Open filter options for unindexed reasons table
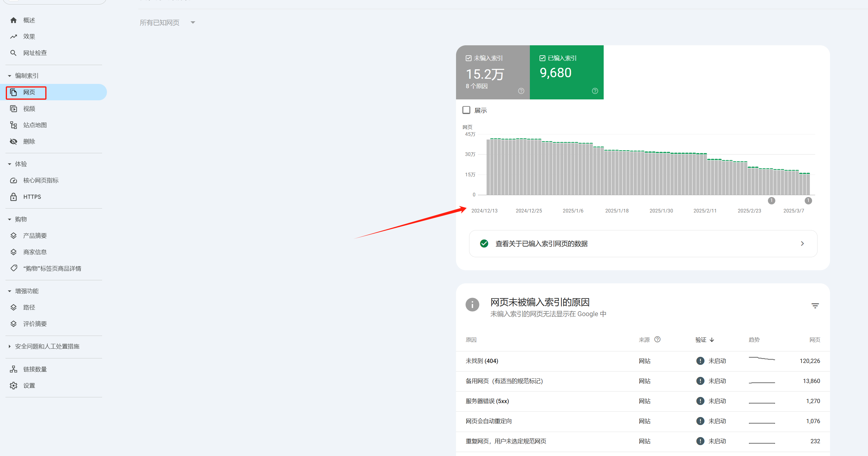The width and height of the screenshot is (868, 456). [x=815, y=306]
